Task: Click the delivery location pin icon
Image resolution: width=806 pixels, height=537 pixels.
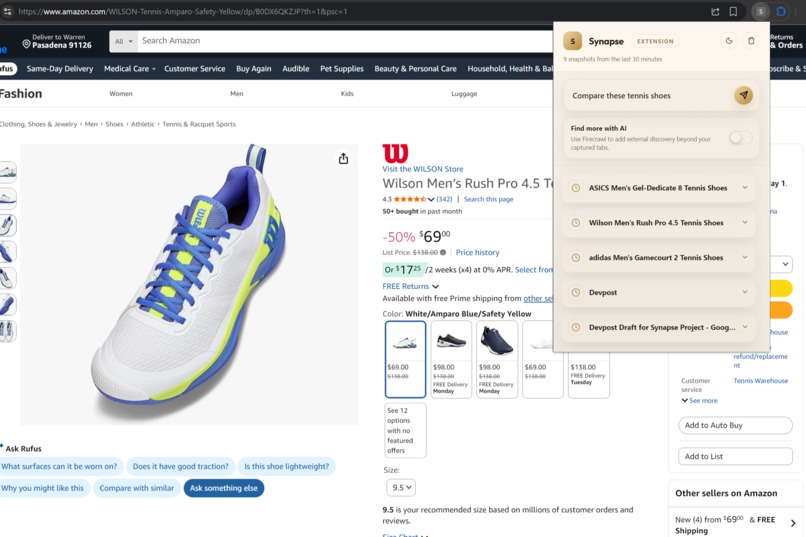Action: coord(26,44)
